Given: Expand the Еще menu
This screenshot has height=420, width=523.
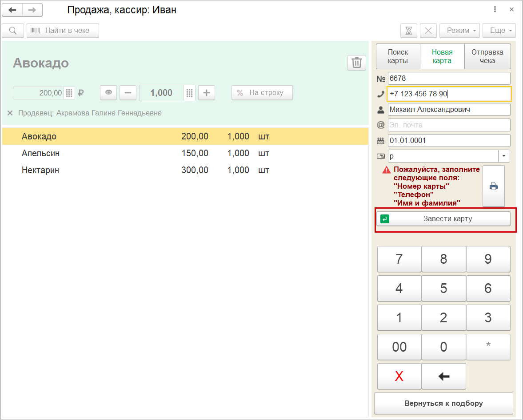Looking at the screenshot, I should 499,31.
